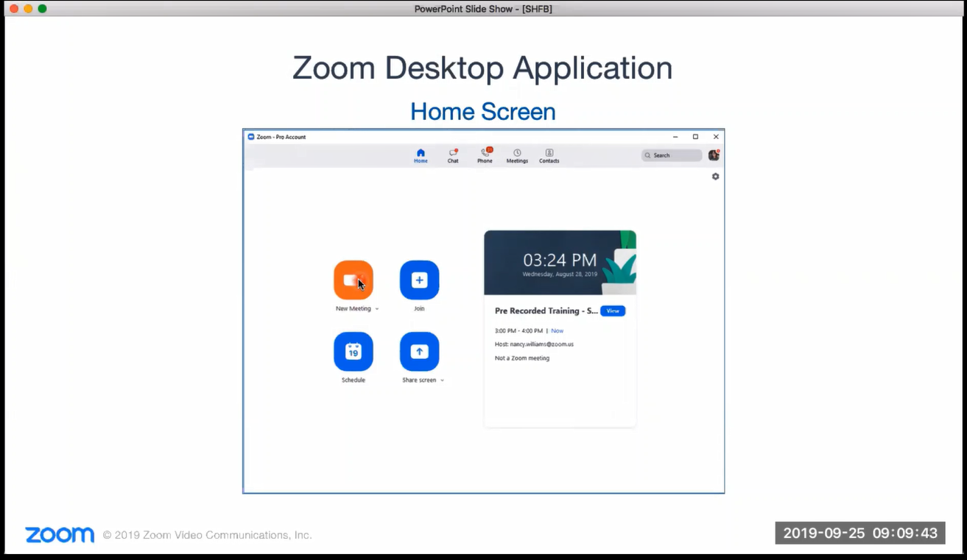967x560 pixels.
Task: Expand the Share screen dropdown arrow
Action: pyautogui.click(x=442, y=380)
